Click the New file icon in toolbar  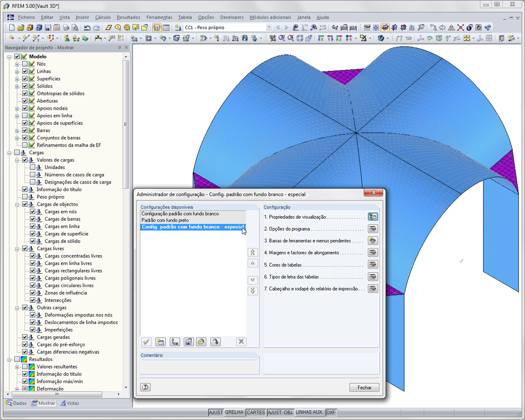[x=12, y=28]
